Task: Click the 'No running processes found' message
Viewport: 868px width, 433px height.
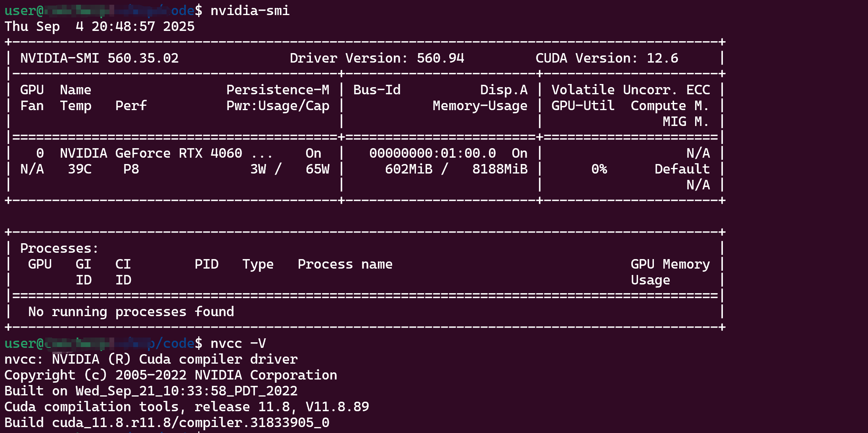Action: click(x=131, y=312)
